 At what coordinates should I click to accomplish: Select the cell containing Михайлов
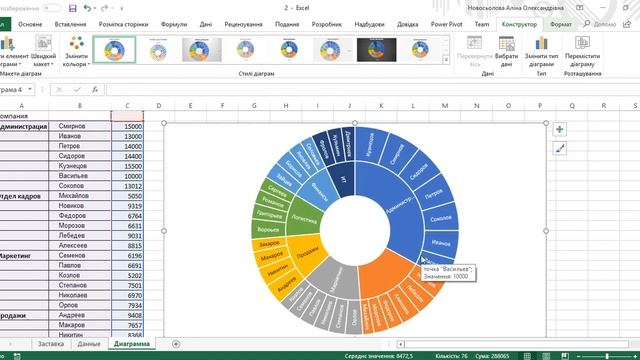[80, 196]
